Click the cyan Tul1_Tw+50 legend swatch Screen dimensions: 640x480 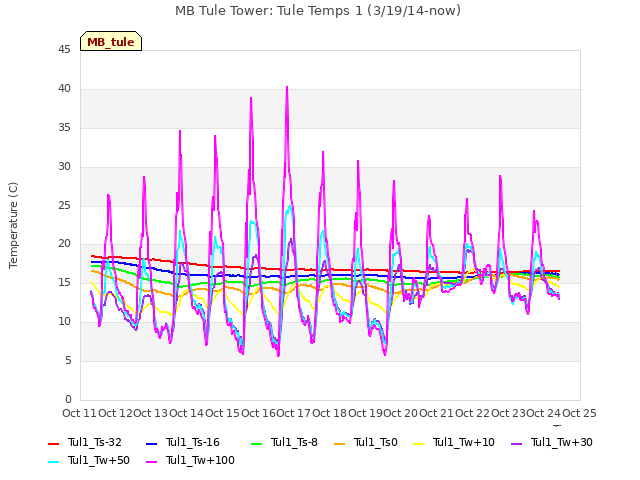click(53, 462)
